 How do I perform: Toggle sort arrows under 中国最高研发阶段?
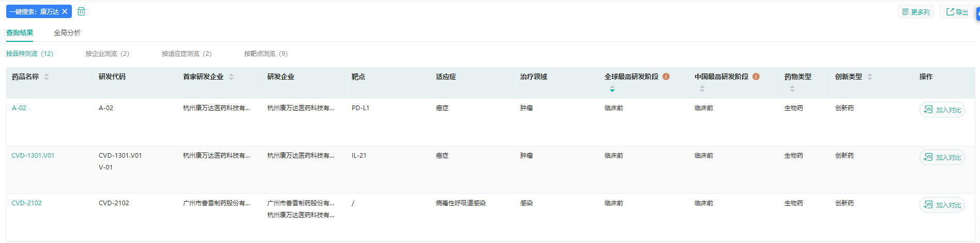coord(702,89)
